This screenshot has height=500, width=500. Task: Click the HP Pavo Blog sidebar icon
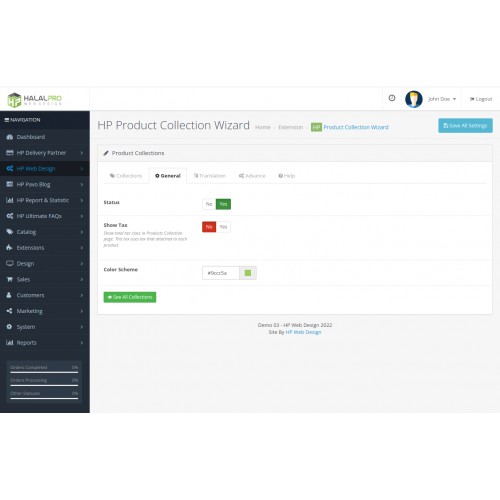10,184
